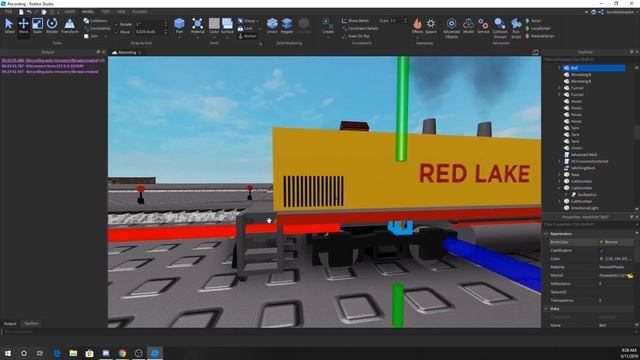640x360 pixels.
Task: Open Collision Groups editor
Action: click(x=500, y=28)
